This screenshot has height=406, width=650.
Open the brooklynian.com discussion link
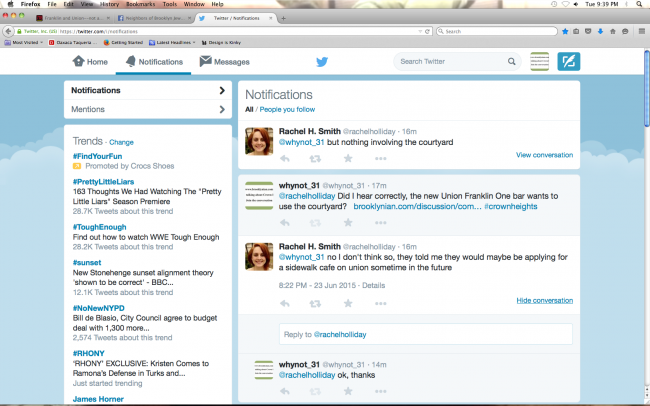click(417, 207)
